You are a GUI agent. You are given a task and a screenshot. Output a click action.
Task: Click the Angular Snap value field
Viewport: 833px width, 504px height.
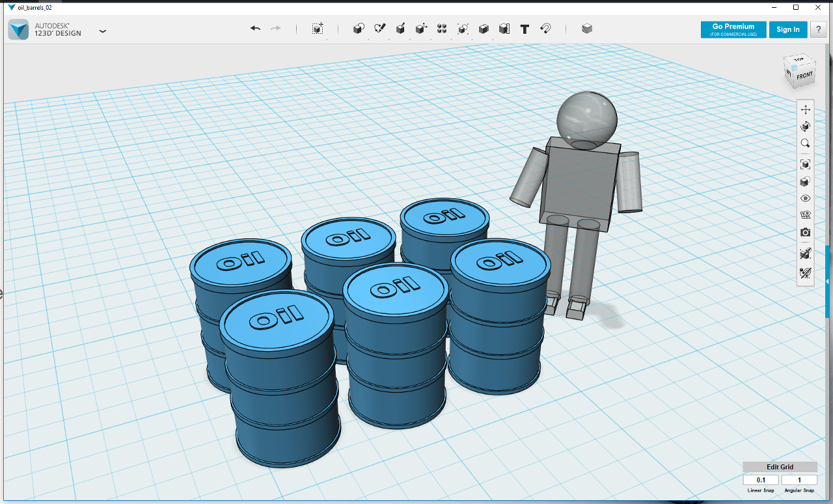(799, 480)
